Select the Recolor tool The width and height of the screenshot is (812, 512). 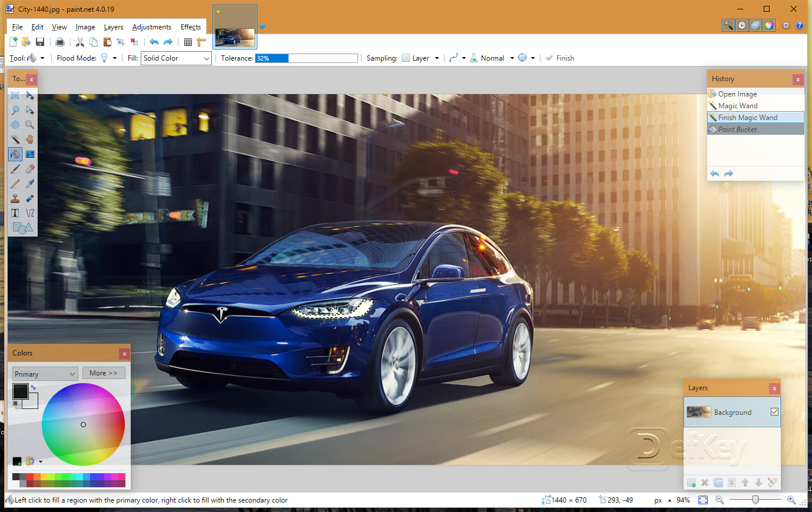point(30,198)
